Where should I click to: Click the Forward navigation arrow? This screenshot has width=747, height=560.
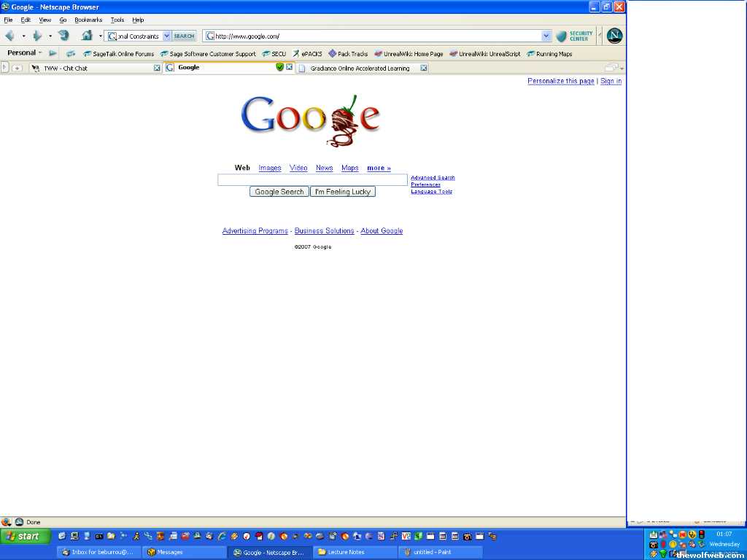coord(36,36)
